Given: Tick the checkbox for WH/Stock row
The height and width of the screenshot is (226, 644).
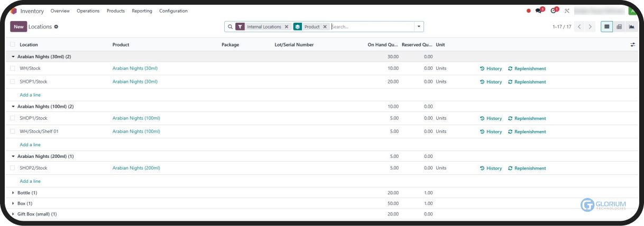Looking at the screenshot, I should point(13,68).
